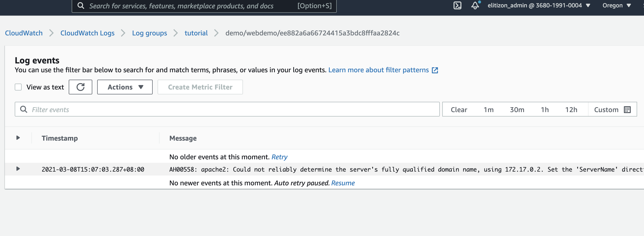Open the Actions dropdown
Viewport: 644px width, 236px height.
point(125,87)
